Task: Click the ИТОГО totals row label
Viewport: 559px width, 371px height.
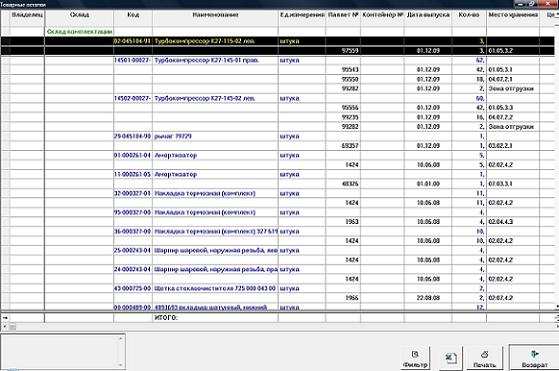Action: point(166,318)
